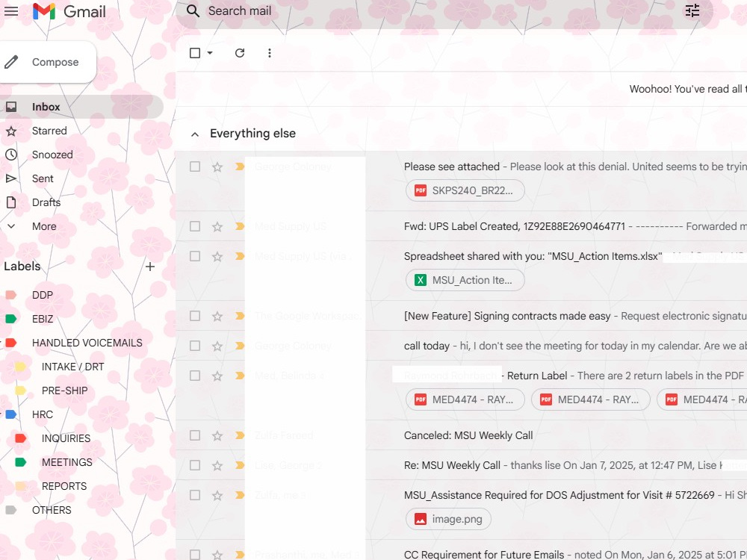Open the third MED4474 PDF attachment chip

[702, 399]
